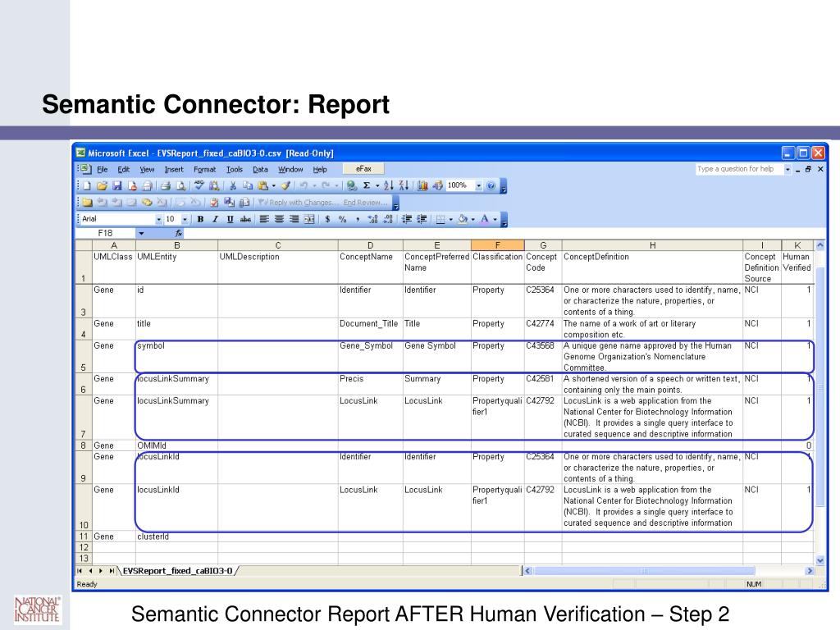Screen dimensions: 840x630
Task: Open the 100% zoom dropdown
Action: [478, 186]
